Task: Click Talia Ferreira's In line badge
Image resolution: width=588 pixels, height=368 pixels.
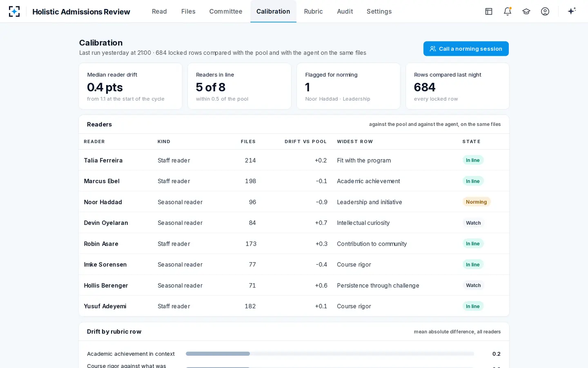Action: pyautogui.click(x=473, y=160)
